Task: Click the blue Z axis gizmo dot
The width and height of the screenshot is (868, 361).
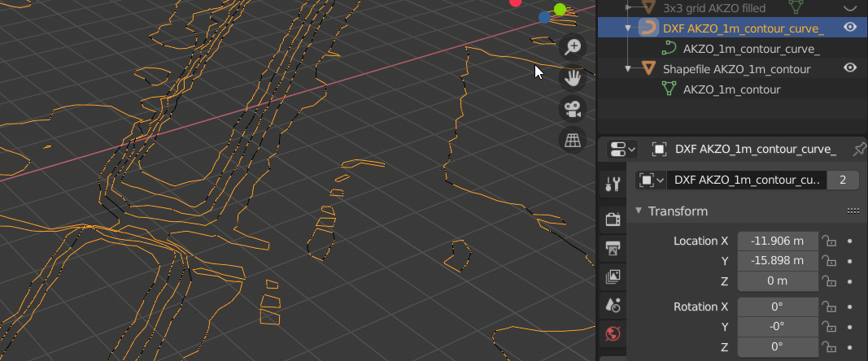Action: (545, 18)
